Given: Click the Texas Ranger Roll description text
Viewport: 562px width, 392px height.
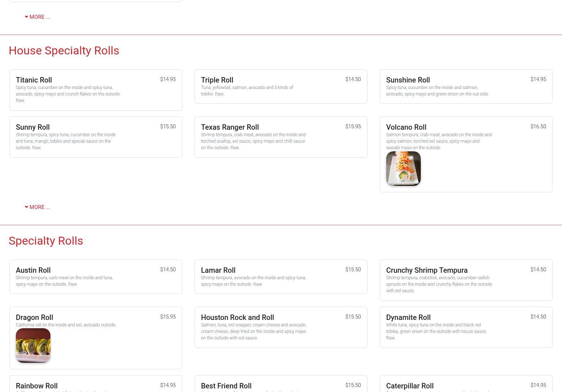Looking at the screenshot, I should [253, 141].
